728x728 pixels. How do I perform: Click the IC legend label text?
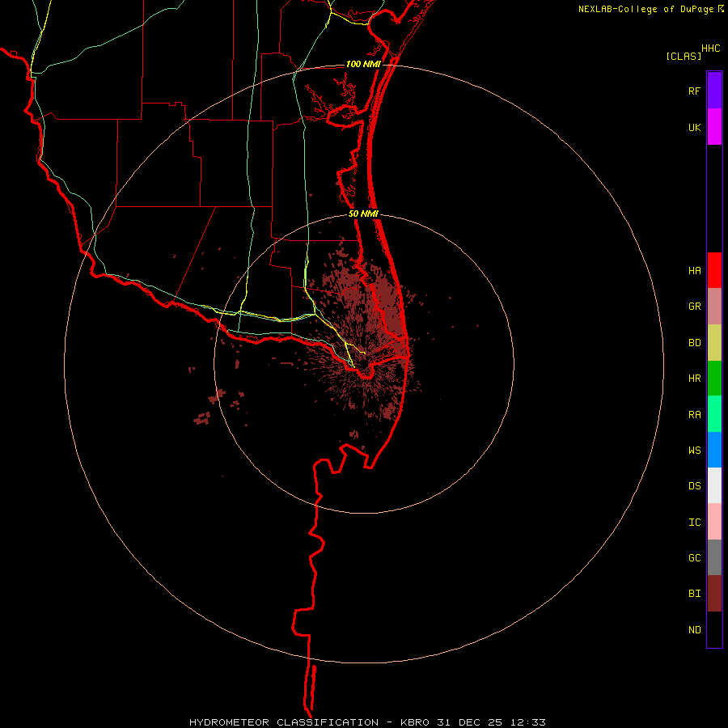coord(694,523)
